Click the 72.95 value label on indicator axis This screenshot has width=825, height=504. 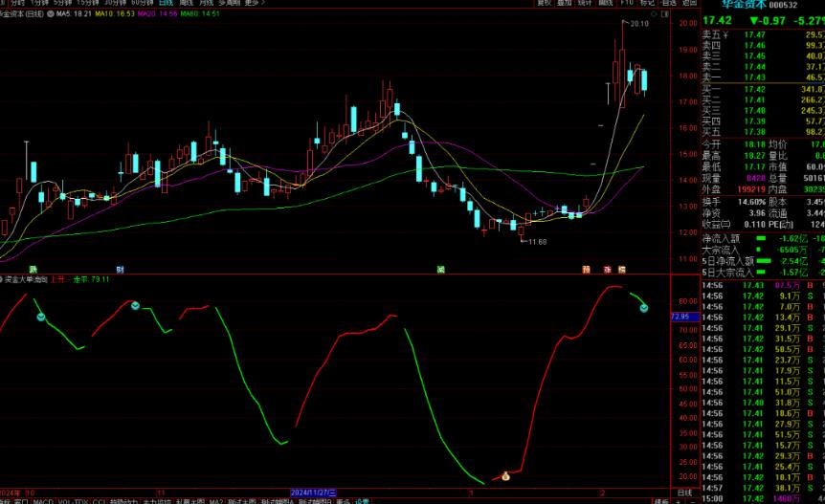685,317
